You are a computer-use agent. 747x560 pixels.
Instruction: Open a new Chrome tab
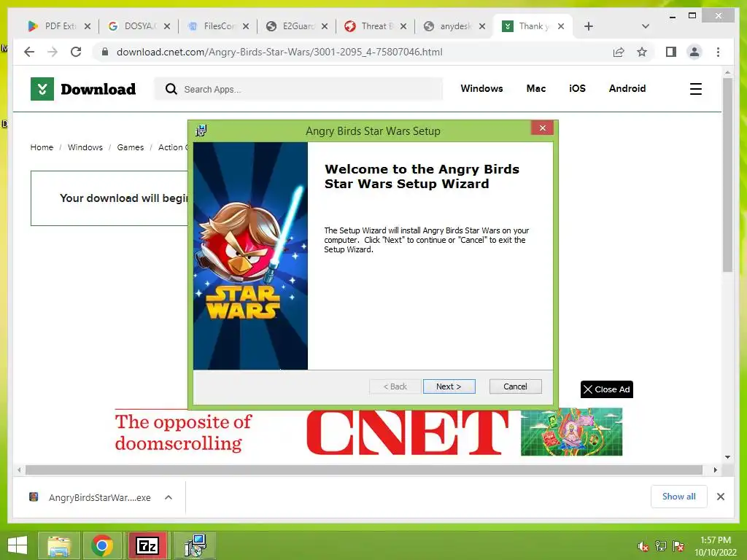click(589, 26)
